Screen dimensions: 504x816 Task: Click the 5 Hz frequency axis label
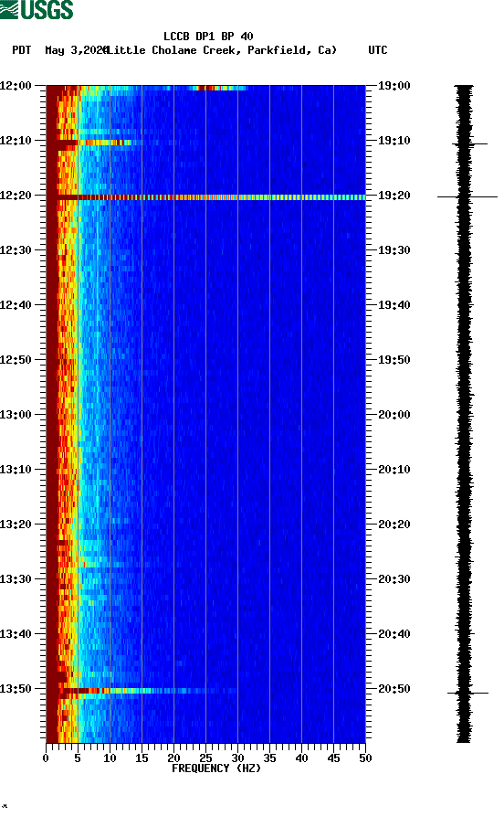pos(78,758)
